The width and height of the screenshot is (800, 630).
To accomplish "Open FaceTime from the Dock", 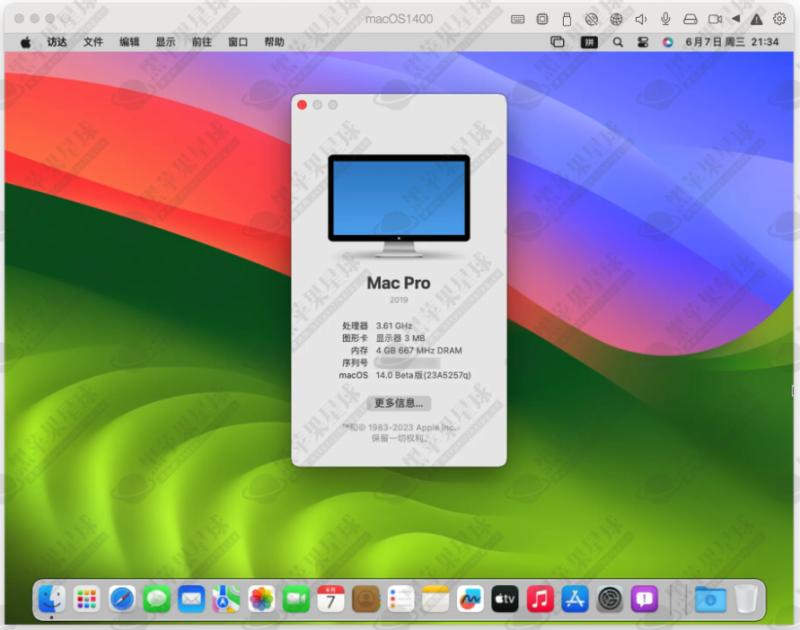I will (296, 599).
